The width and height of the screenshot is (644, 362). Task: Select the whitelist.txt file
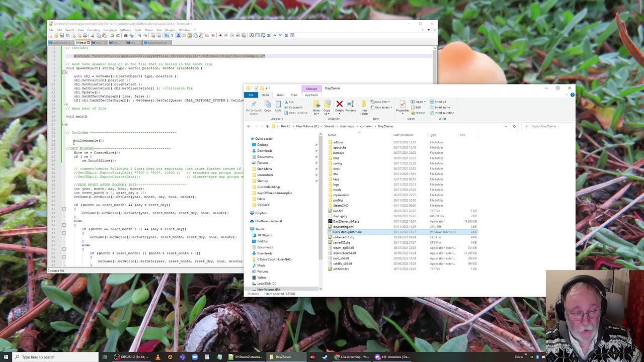(x=341, y=269)
